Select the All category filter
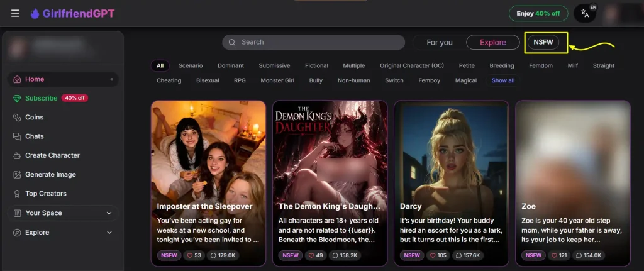 (x=160, y=65)
